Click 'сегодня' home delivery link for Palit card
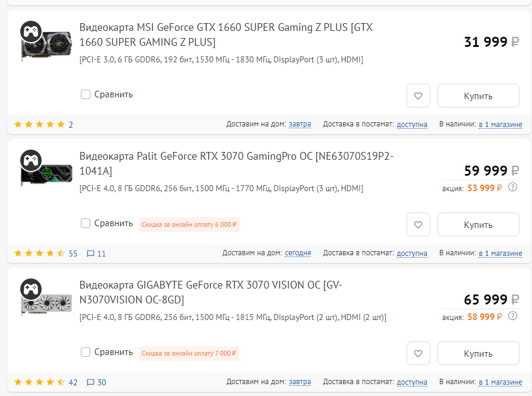The image size is (532, 396). coord(298,253)
